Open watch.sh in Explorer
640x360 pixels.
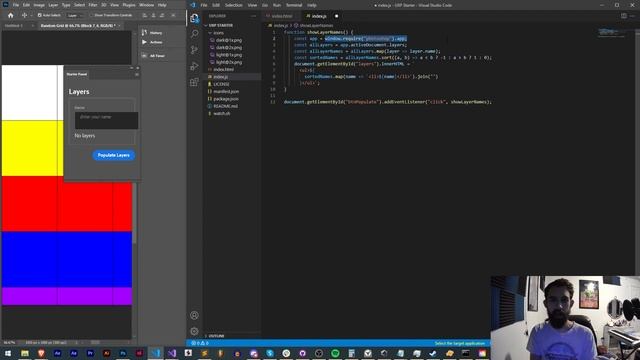pyautogui.click(x=222, y=113)
